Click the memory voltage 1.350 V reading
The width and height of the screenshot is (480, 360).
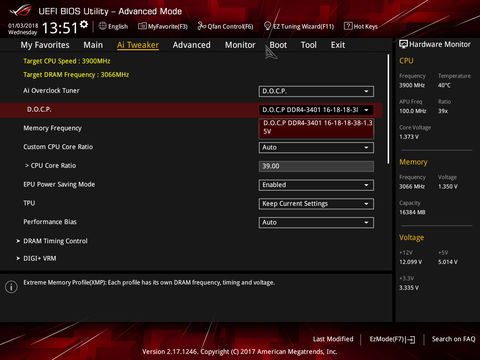pyautogui.click(x=448, y=187)
